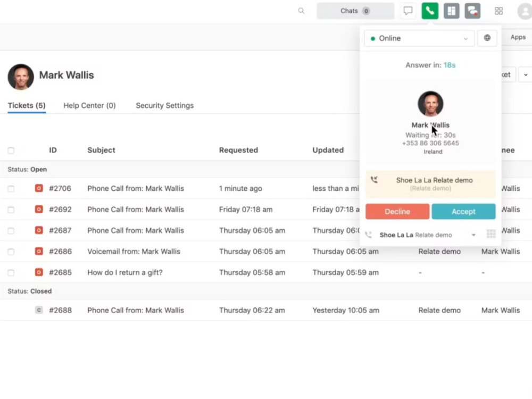The image size is (532, 399).
Task: Open the dialpad keypad icon in call console
Action: pyautogui.click(x=491, y=234)
